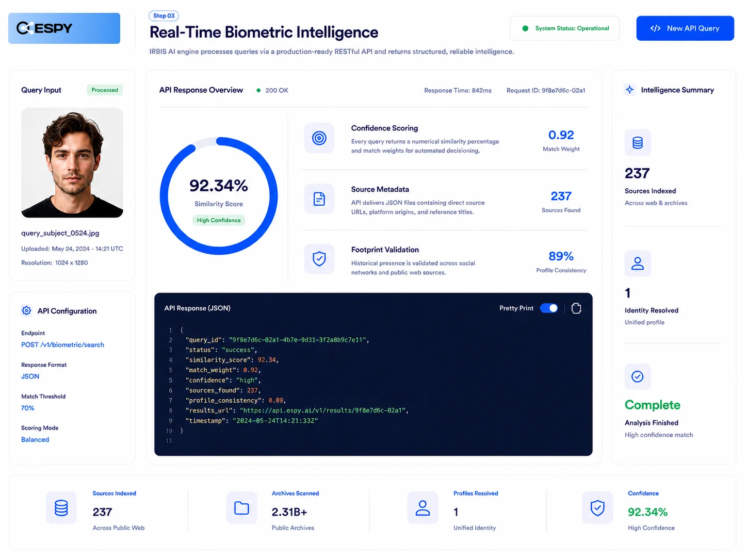Click the query_id value in the JSON
The width and height of the screenshot is (747, 560).
pos(299,340)
